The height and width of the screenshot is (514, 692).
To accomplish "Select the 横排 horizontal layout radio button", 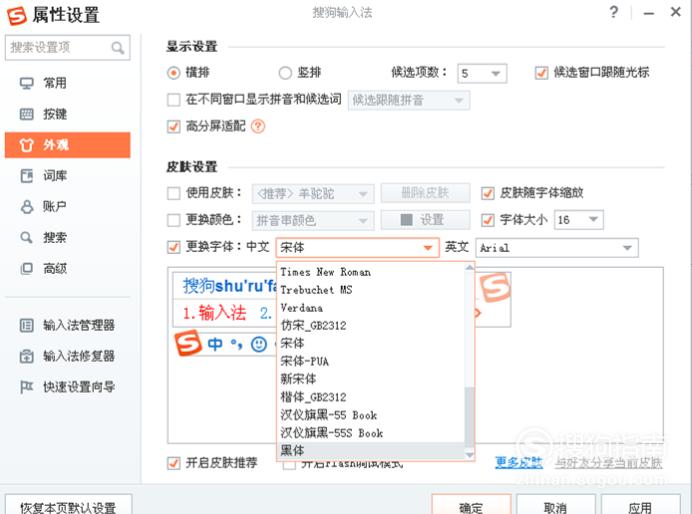I will pos(174,73).
